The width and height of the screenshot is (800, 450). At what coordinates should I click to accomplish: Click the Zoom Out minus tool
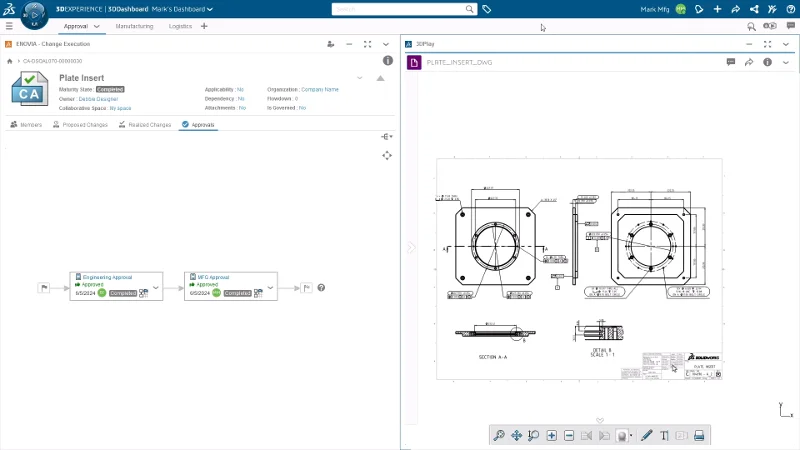click(x=569, y=436)
